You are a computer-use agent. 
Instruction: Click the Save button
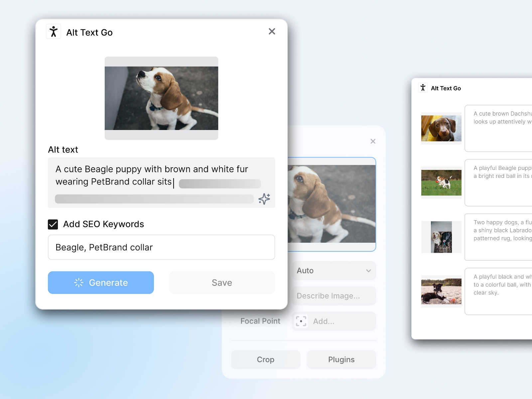point(221,283)
